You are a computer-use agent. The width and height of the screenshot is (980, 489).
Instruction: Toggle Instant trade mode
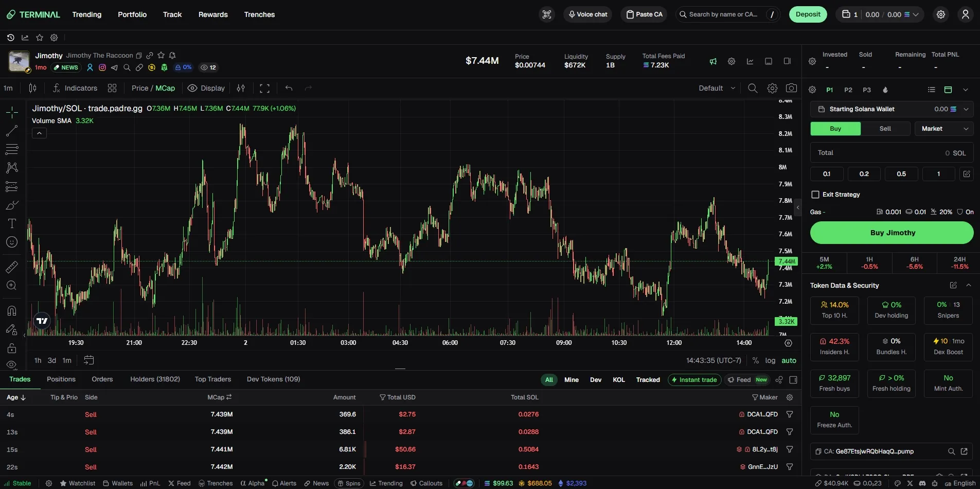click(694, 380)
